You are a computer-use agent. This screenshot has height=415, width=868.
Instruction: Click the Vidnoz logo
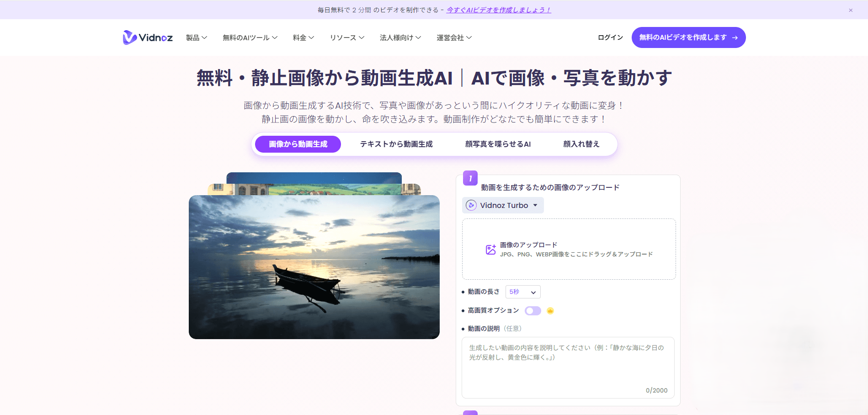pos(146,37)
